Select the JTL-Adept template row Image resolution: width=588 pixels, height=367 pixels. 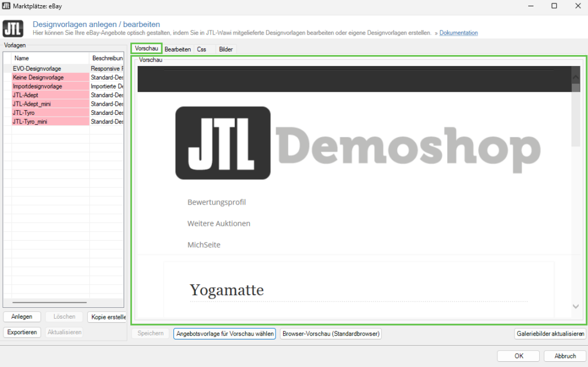coord(26,95)
